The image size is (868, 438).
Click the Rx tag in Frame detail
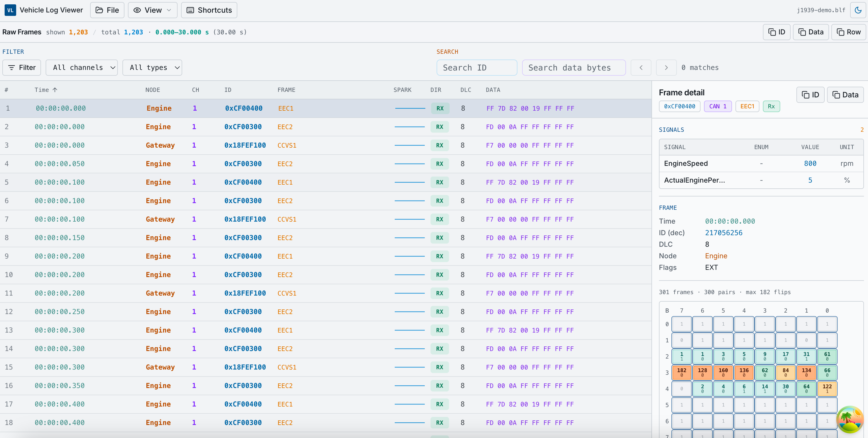point(771,106)
